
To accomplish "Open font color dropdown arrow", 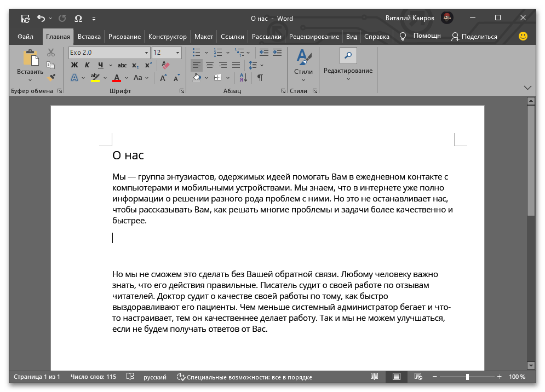I will (127, 78).
